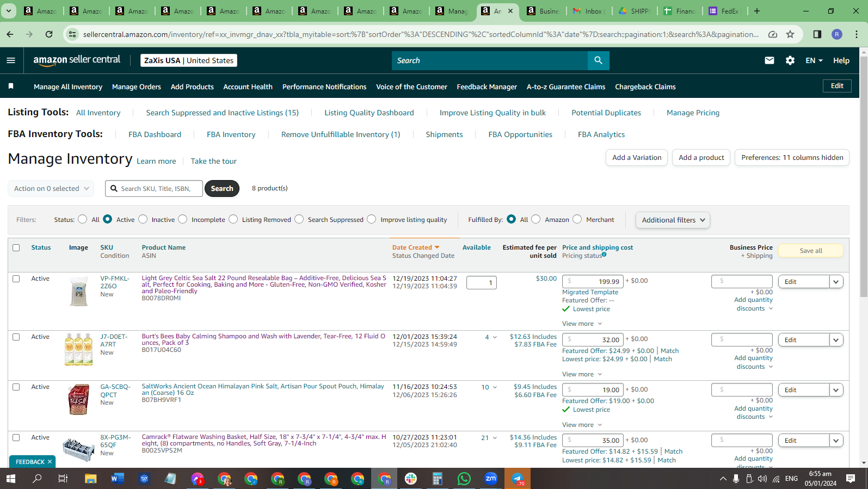The width and height of the screenshot is (868, 489).
Task: Select the All status radio button
Action: [82, 219]
